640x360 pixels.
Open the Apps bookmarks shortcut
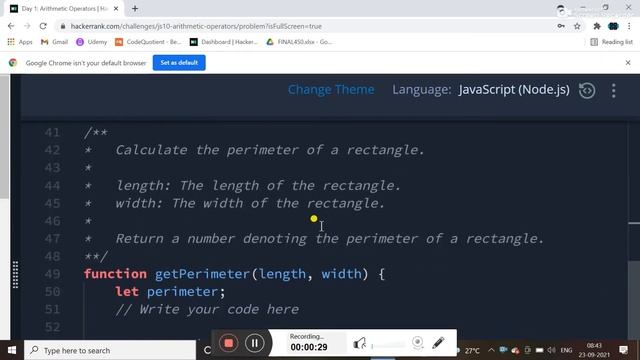[20, 42]
